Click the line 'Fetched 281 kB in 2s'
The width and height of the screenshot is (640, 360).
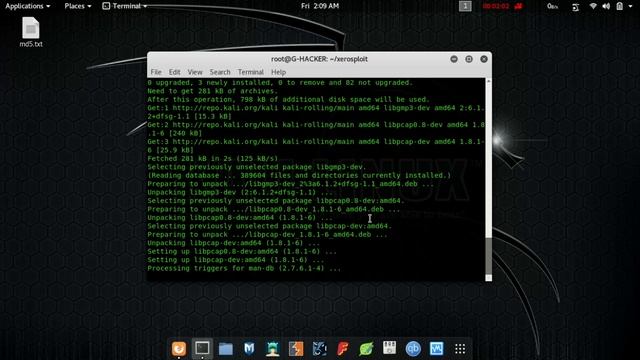coord(212,159)
